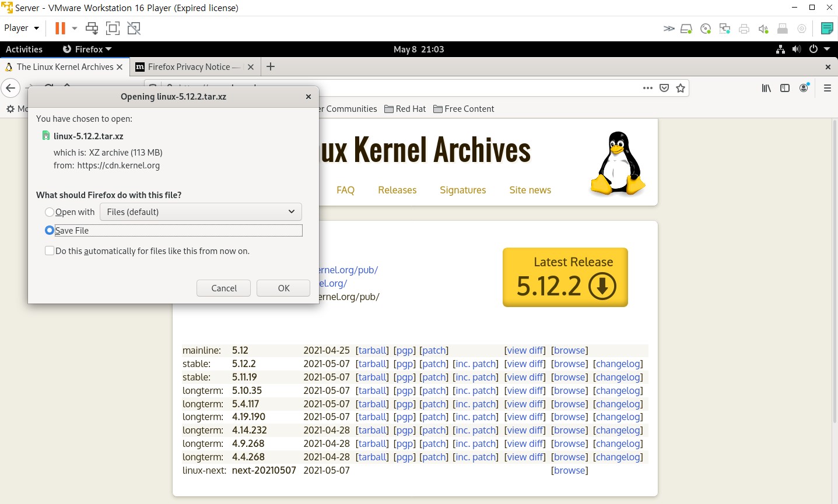Open Firefox Account avatar icon

tap(804, 88)
